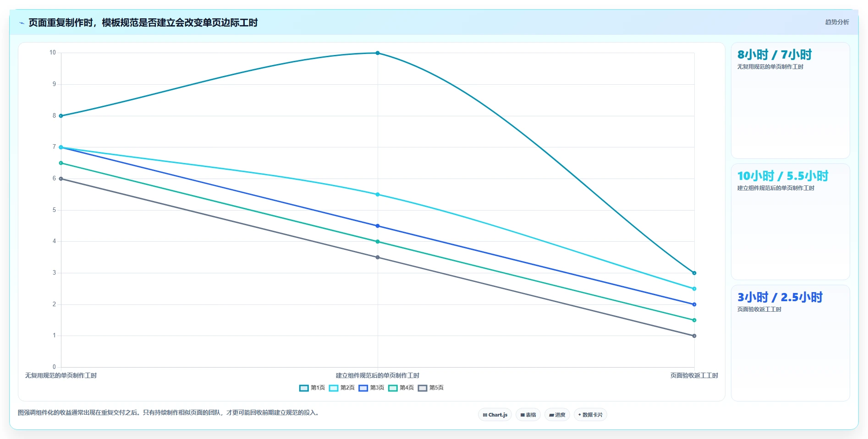Click the small icon left of the chart title
The image size is (868, 439).
pyautogui.click(x=22, y=23)
